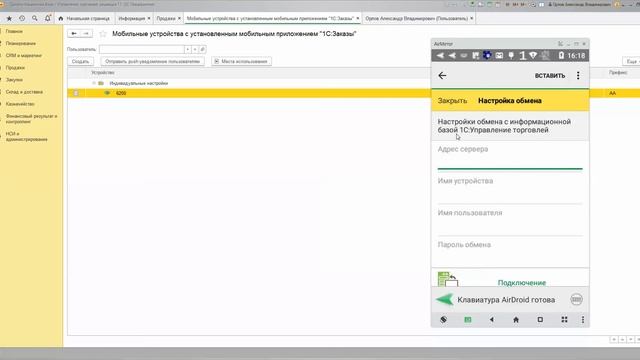The height and width of the screenshot is (360, 640).
Task: Open Склад и доставка section
Action: 24,92
